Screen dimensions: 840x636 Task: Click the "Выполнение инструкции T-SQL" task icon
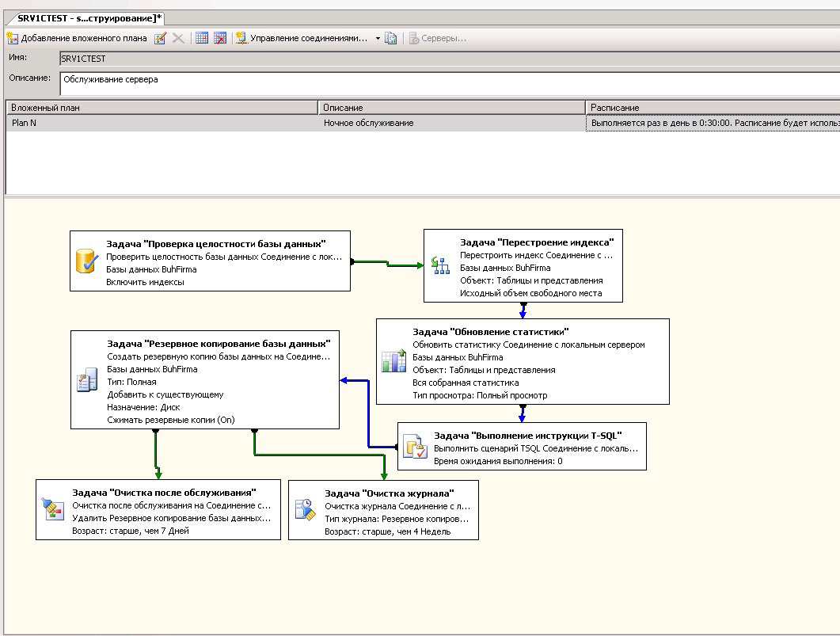coord(415,447)
